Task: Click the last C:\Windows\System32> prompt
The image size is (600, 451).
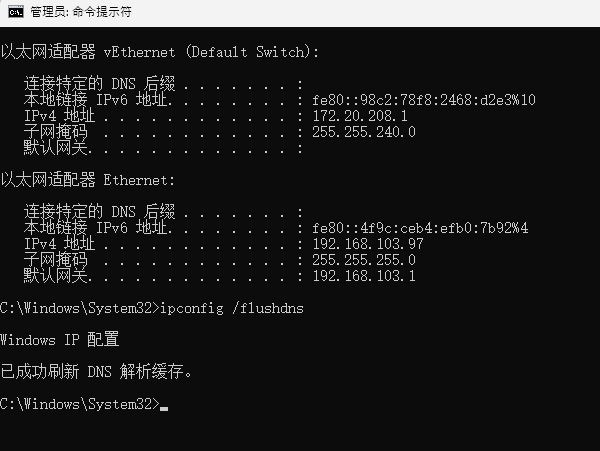Action: (x=80, y=404)
